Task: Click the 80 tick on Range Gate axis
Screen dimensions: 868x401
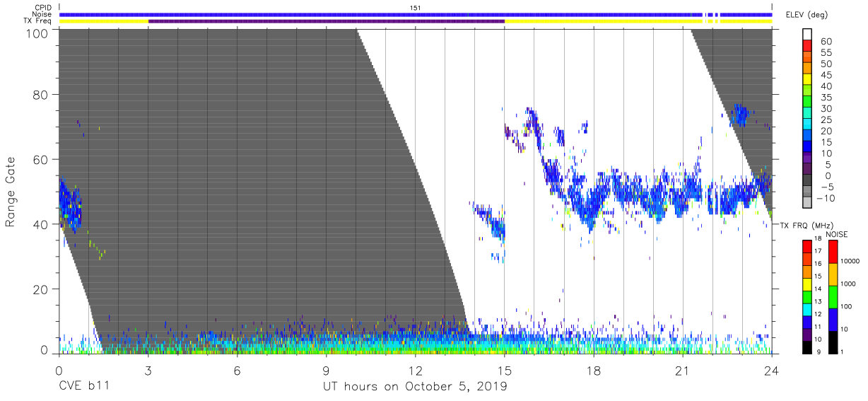Action: pyautogui.click(x=41, y=94)
